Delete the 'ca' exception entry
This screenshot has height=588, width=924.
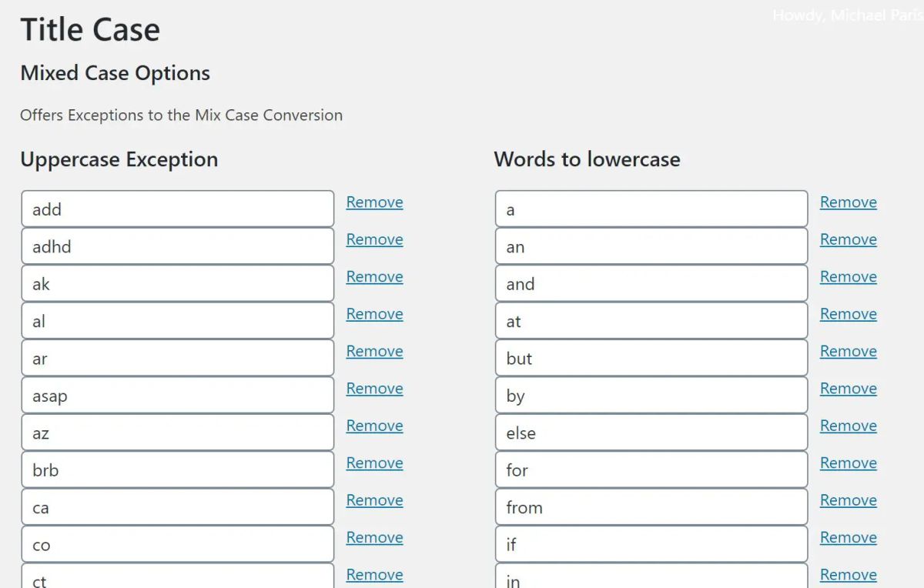click(x=374, y=500)
